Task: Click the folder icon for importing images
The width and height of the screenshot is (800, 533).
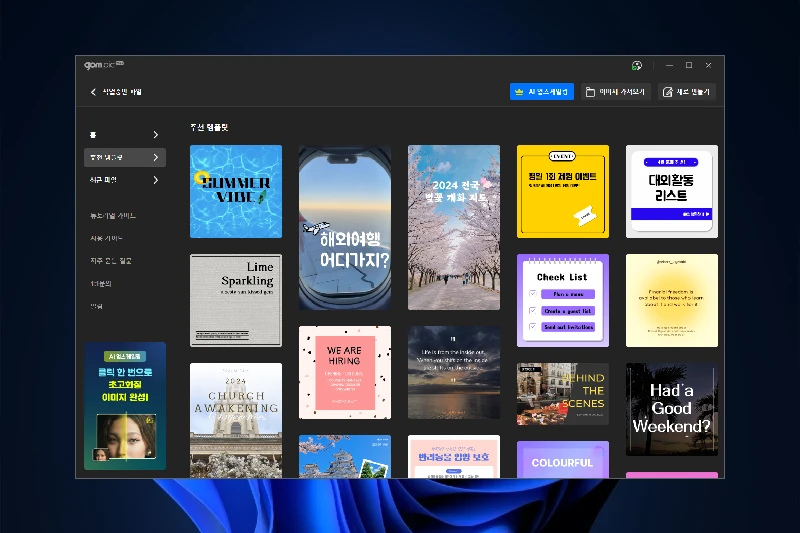Action: coord(591,92)
